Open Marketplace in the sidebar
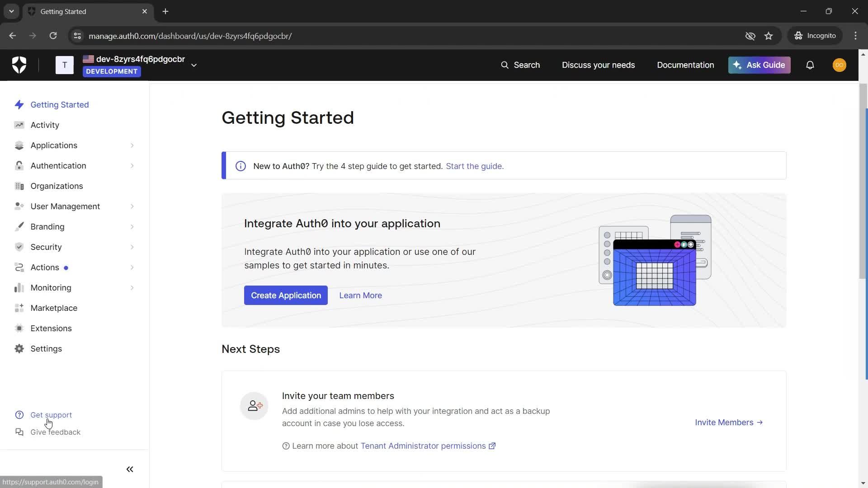The image size is (868, 488). (x=54, y=308)
